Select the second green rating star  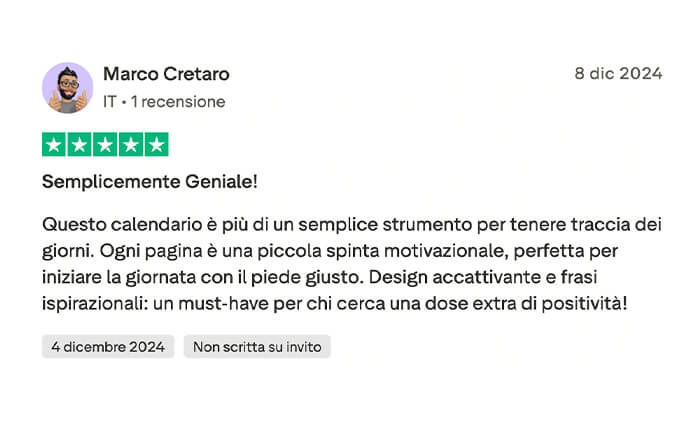pyautogui.click(x=80, y=145)
